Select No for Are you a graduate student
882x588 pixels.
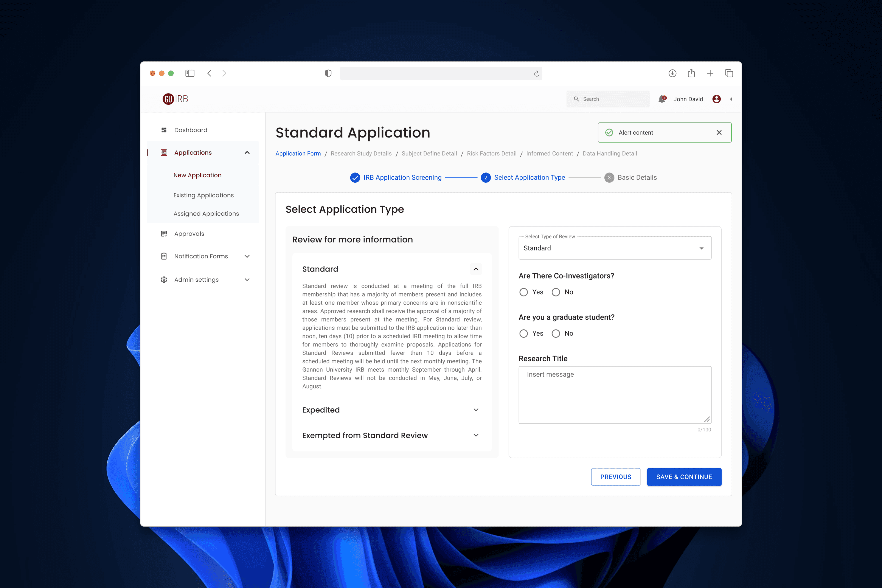556,333
